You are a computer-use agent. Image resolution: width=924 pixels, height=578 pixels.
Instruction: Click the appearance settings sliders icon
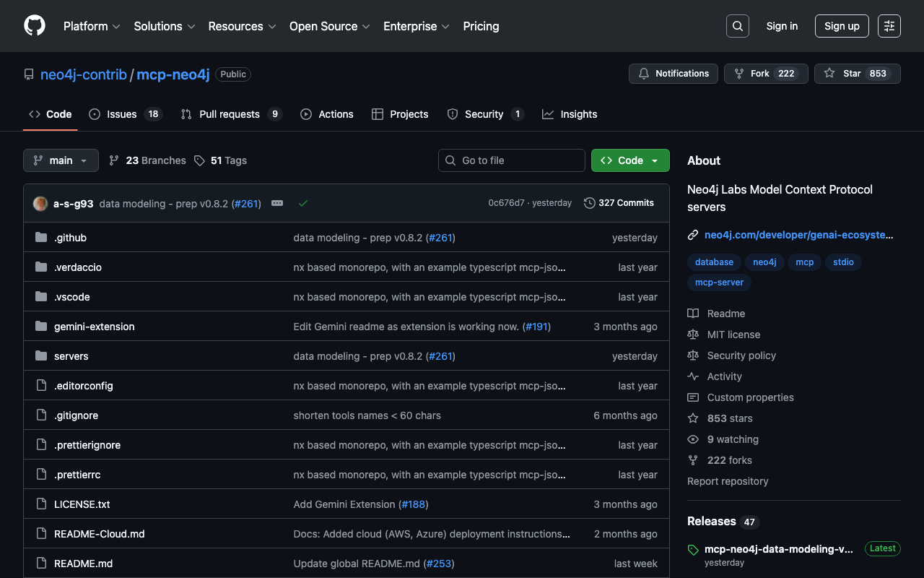tap(889, 26)
